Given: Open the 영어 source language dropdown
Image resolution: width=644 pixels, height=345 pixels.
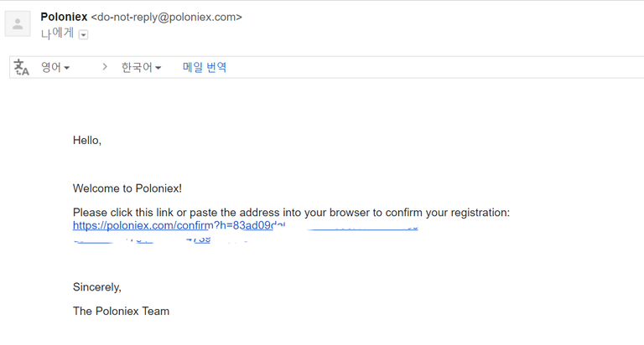Looking at the screenshot, I should click(x=55, y=67).
